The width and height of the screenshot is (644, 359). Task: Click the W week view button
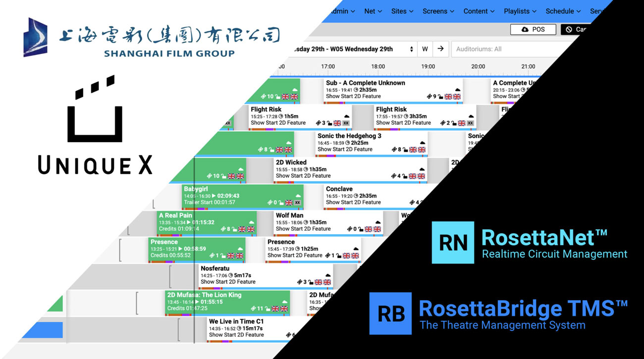pos(425,49)
